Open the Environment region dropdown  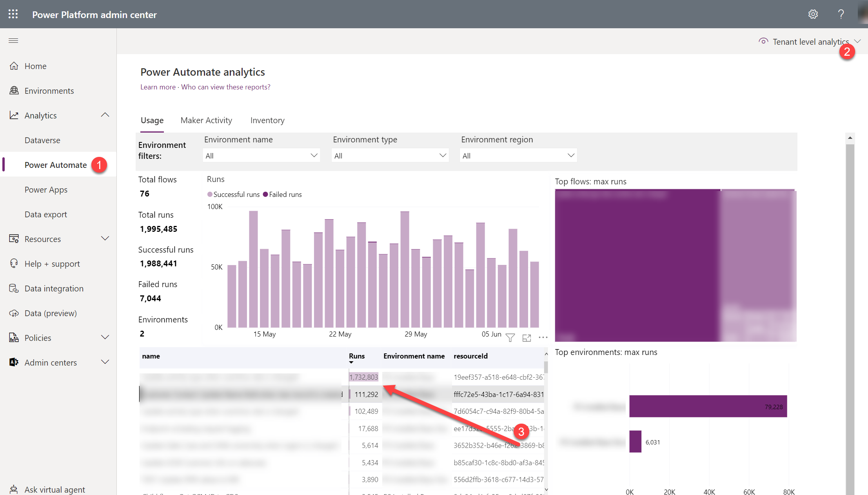pos(518,156)
